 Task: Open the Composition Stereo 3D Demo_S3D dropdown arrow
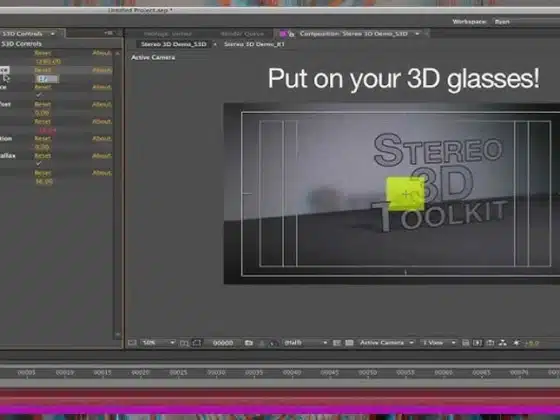417,34
